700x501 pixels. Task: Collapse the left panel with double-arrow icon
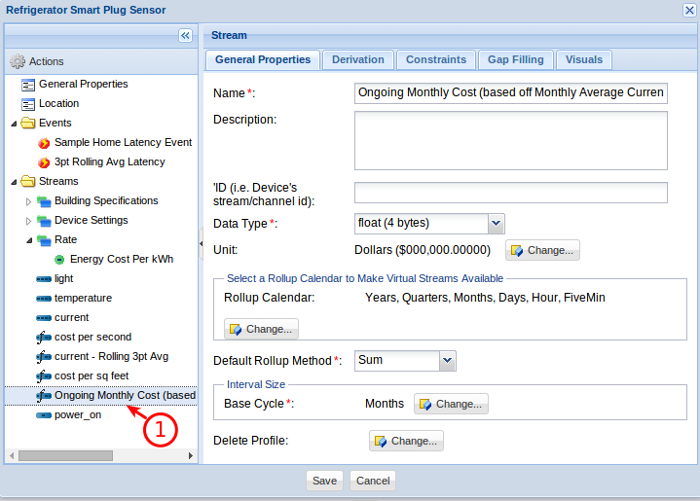185,35
